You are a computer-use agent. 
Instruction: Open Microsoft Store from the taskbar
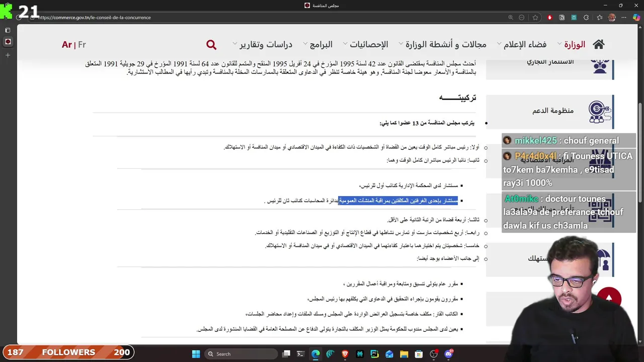click(x=419, y=354)
